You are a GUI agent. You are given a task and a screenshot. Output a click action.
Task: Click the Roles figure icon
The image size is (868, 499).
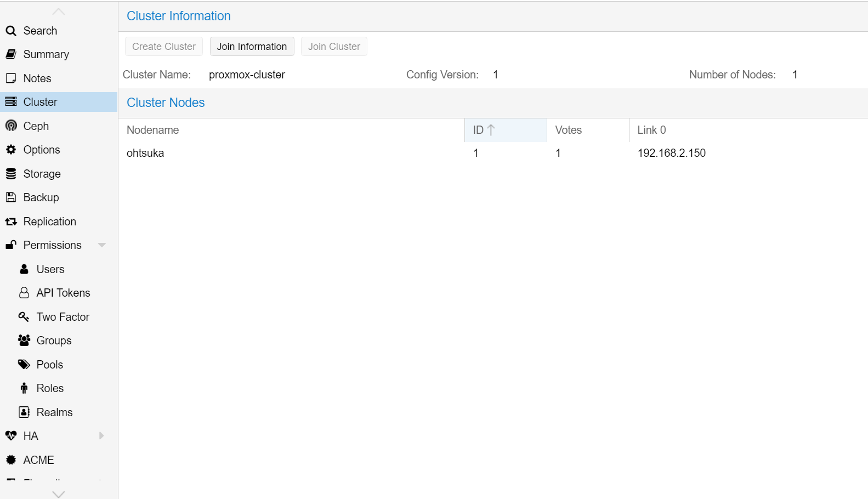pyautogui.click(x=24, y=388)
